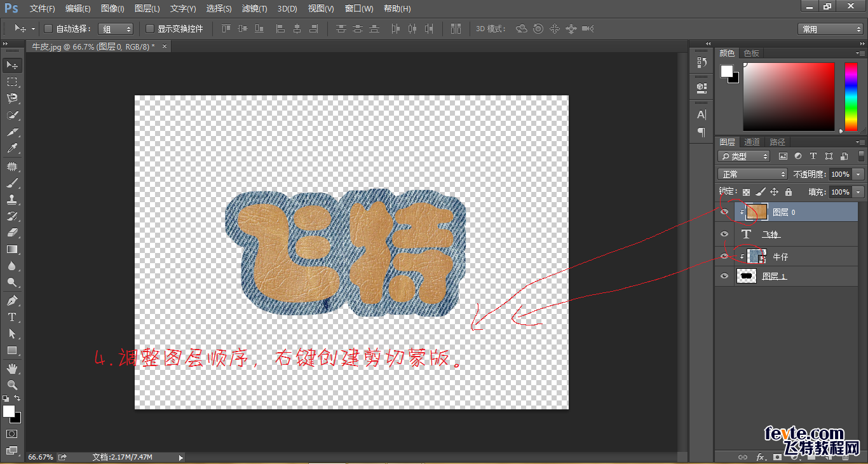Pick a color in the color field
This screenshot has width=868, height=464.
789,97
